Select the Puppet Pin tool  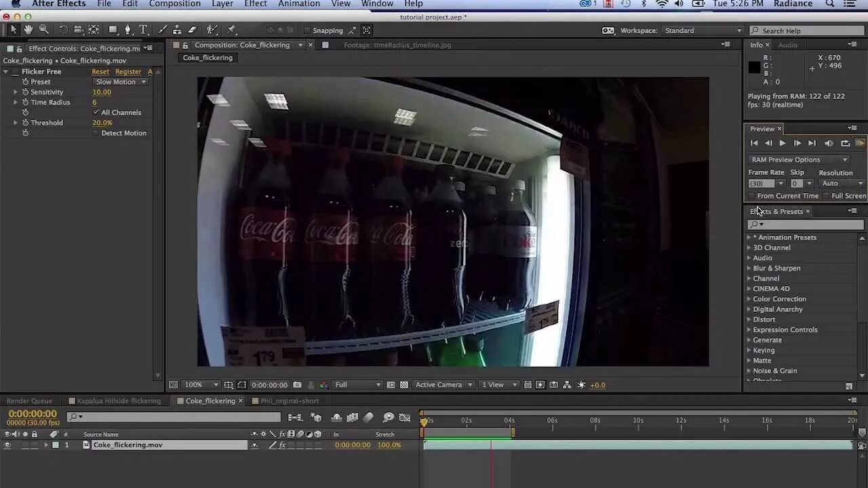[x=231, y=30]
